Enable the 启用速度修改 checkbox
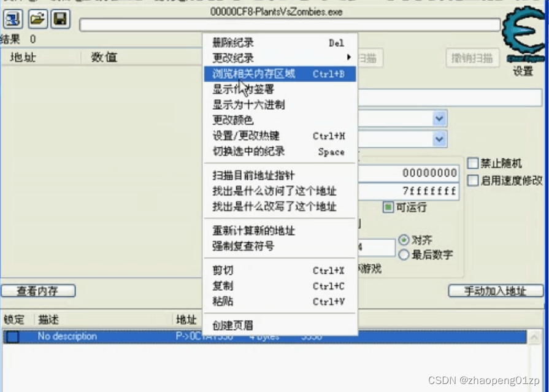The height and width of the screenshot is (392, 549). click(473, 181)
